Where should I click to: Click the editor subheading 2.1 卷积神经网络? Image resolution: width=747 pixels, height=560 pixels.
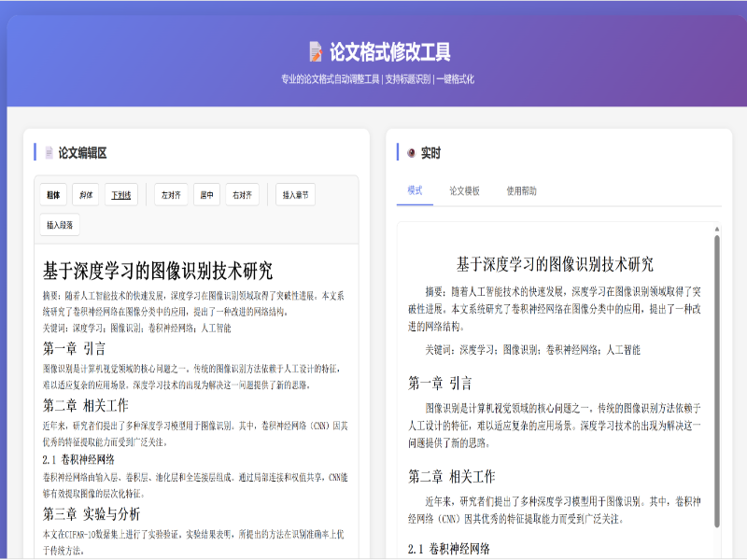(78, 459)
